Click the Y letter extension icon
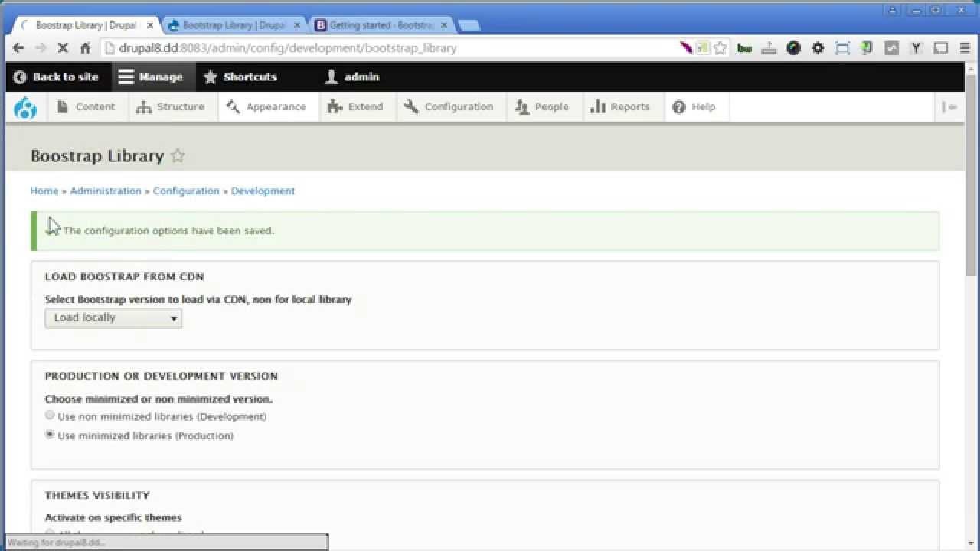The height and width of the screenshot is (551, 980). pos(916,47)
